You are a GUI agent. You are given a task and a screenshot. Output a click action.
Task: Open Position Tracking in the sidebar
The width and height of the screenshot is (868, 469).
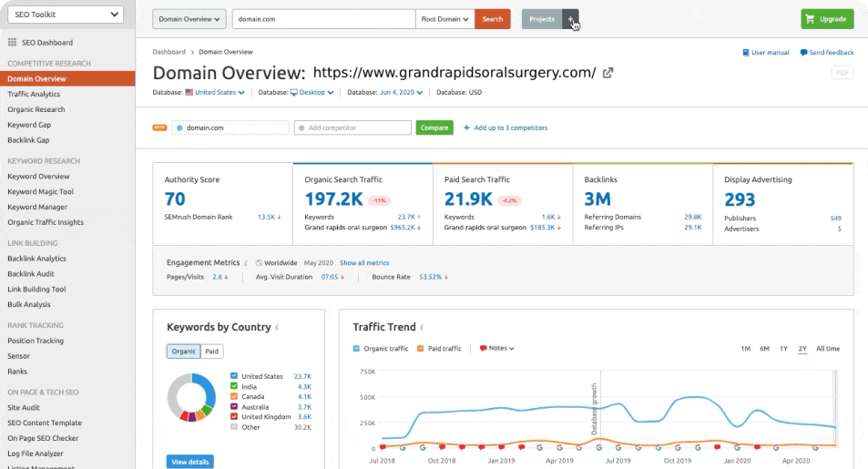36,341
